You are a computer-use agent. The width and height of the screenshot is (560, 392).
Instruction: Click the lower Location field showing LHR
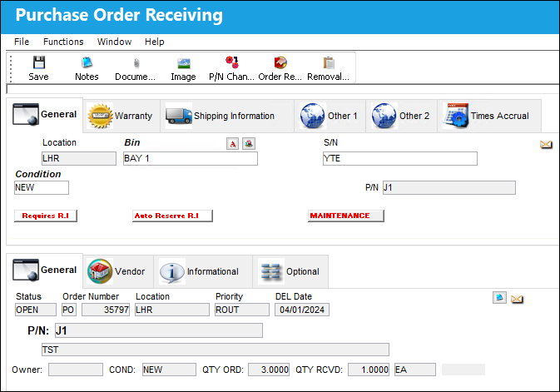[x=172, y=310]
